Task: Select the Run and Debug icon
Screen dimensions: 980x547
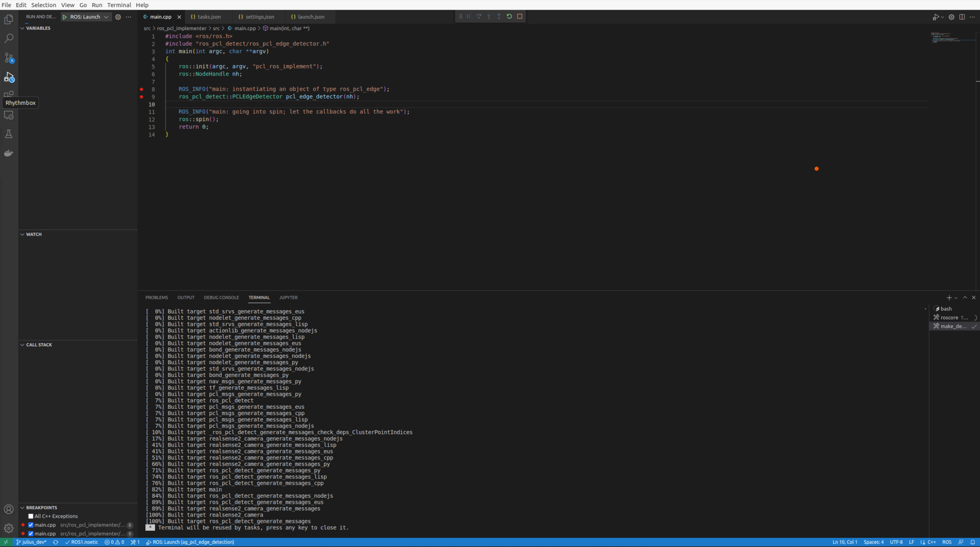Action: click(x=9, y=78)
